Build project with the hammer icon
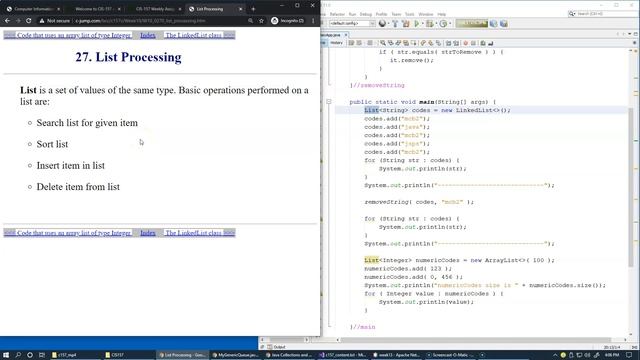The height and width of the screenshot is (360, 640). 395,24
